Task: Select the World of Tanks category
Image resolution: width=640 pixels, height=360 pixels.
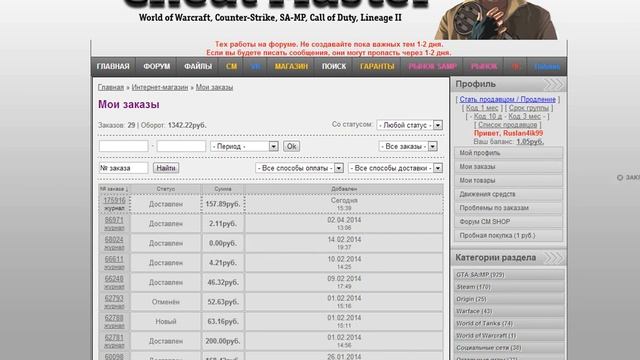Action: tap(509, 323)
